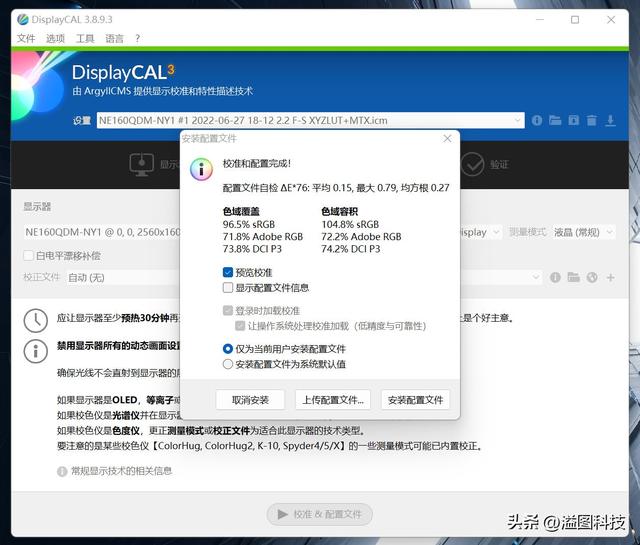Toggle let operating system handle calibration loading
The height and width of the screenshot is (545, 640).
coord(240,326)
